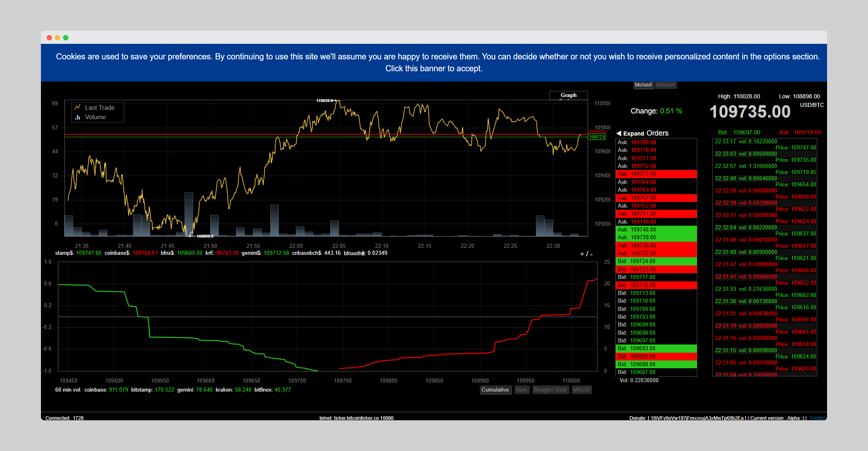Select the Bought / Sold chart mode
This screenshot has width=868, height=451.
click(x=550, y=390)
